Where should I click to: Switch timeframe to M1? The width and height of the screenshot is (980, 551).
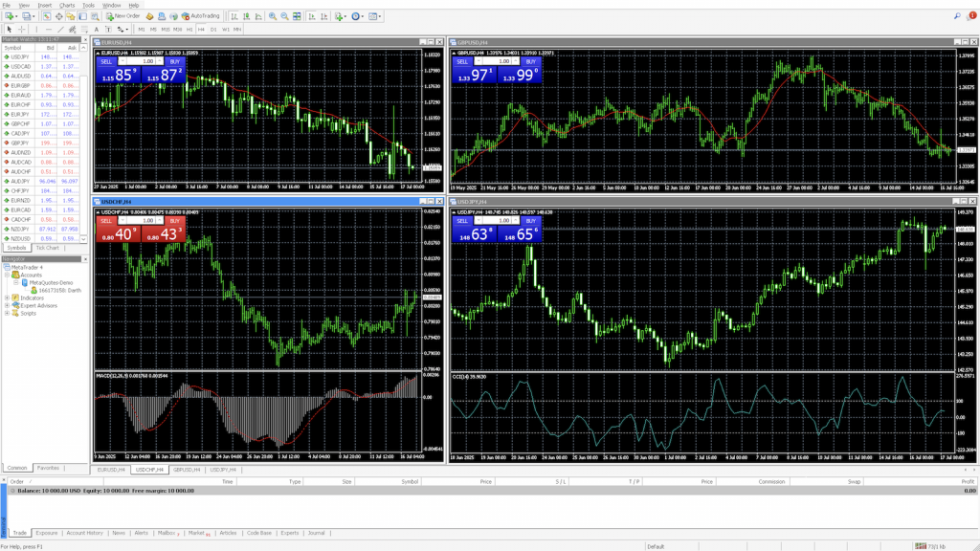[142, 30]
